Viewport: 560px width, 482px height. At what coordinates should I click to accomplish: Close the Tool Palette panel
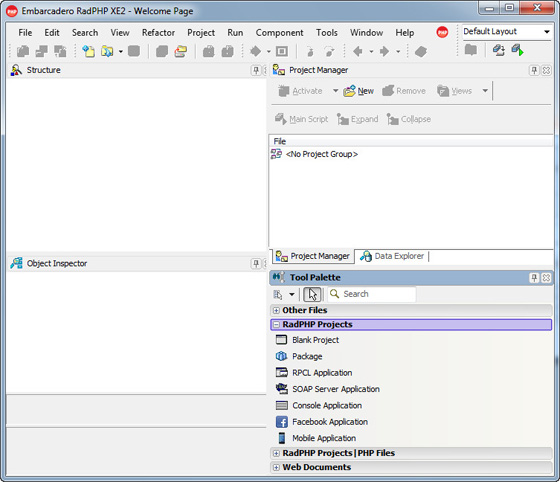[x=546, y=278]
